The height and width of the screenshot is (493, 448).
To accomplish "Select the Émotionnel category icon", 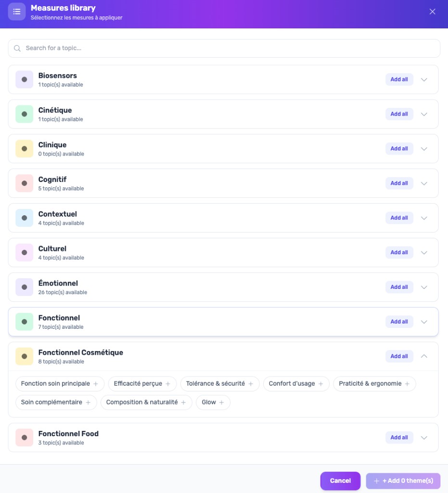I will click(x=24, y=286).
